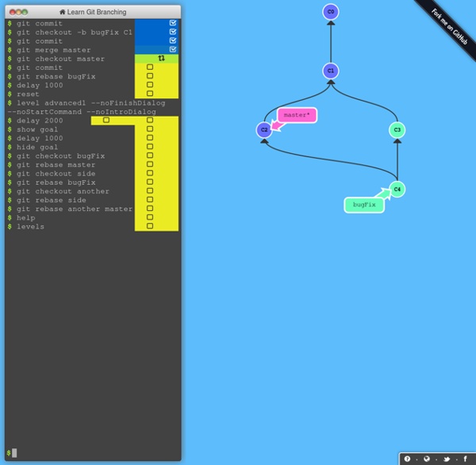This screenshot has width=476, height=465.
Task: Click the pending square icon for 'git rebase side'
Action: point(150,199)
